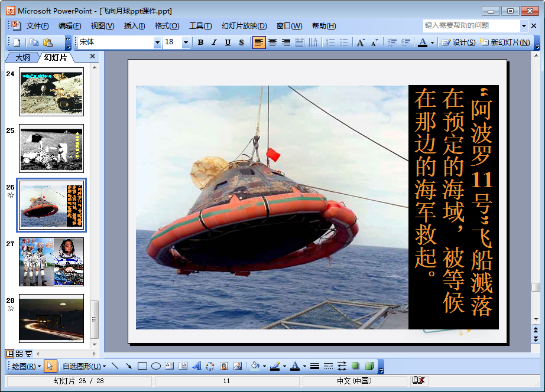545x392 pixels.
Task: Toggle text Shadow formatting
Action: [241, 43]
